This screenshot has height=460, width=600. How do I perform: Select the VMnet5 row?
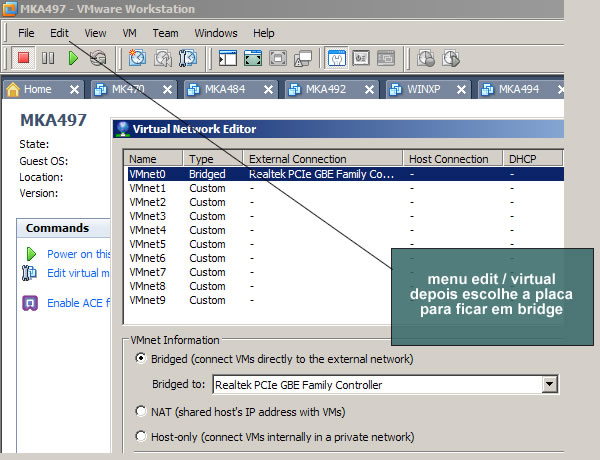pyautogui.click(x=346, y=244)
